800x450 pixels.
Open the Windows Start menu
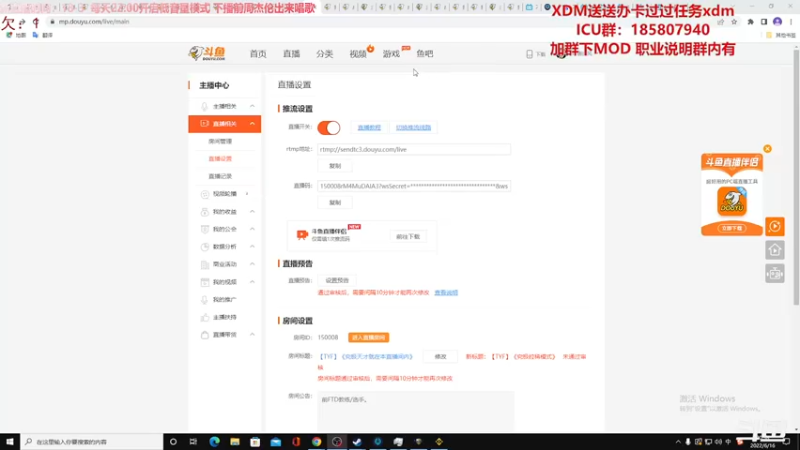point(10,441)
